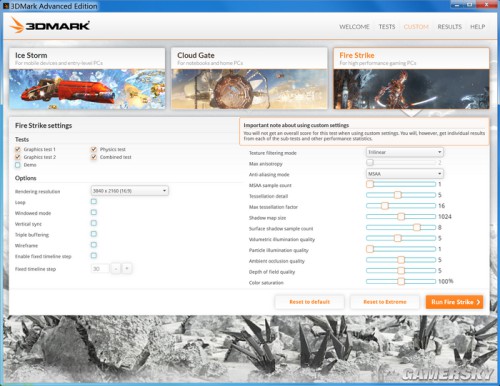Click Ambient occlusion quality slider handle
Image resolution: width=500 pixels, height=386 pixels.
(401, 260)
